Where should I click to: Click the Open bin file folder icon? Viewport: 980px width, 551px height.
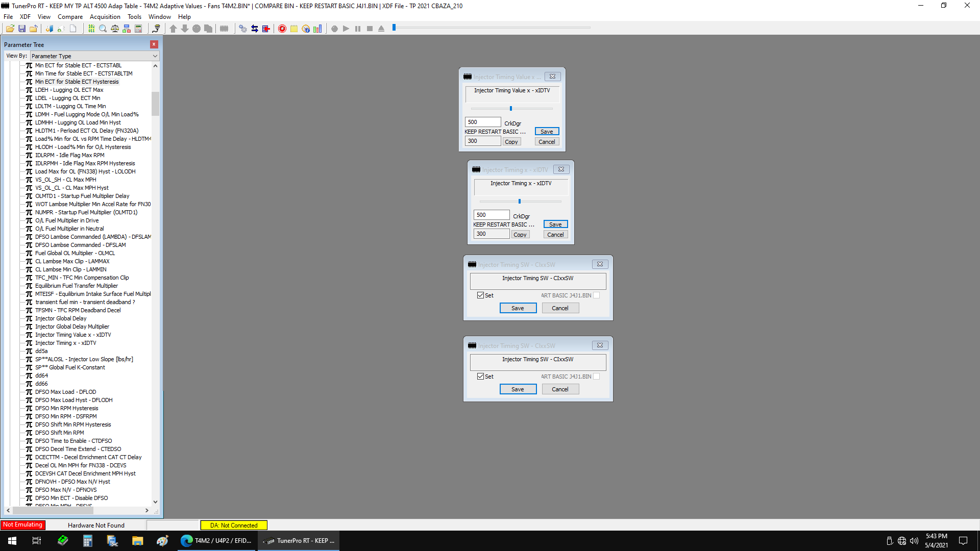click(10, 29)
